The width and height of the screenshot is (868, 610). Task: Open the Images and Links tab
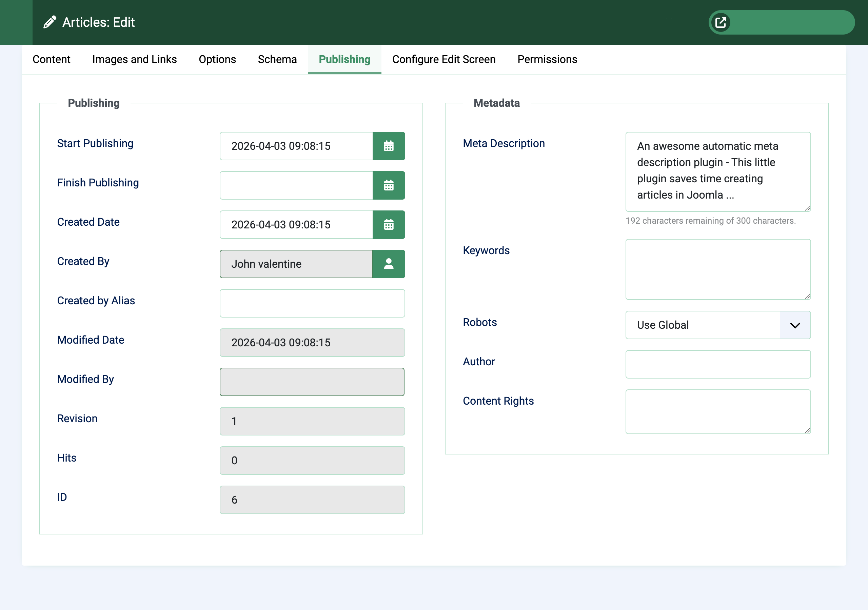[134, 59]
